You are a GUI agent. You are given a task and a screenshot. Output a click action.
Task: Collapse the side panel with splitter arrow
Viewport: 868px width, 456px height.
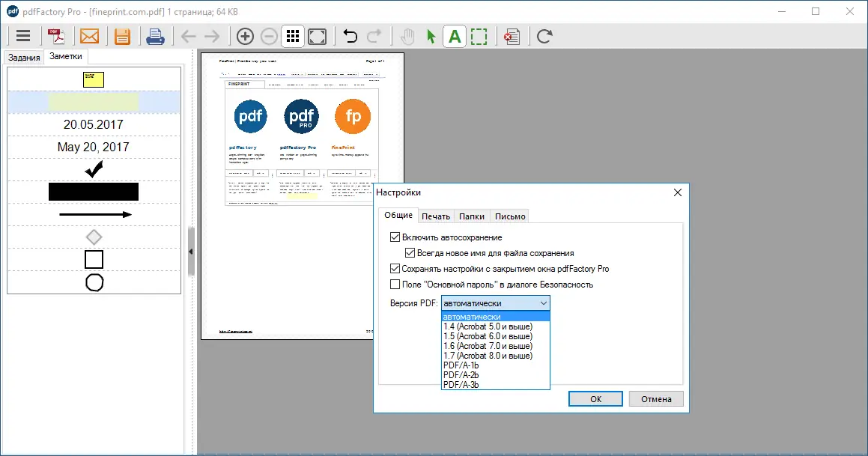pos(191,252)
